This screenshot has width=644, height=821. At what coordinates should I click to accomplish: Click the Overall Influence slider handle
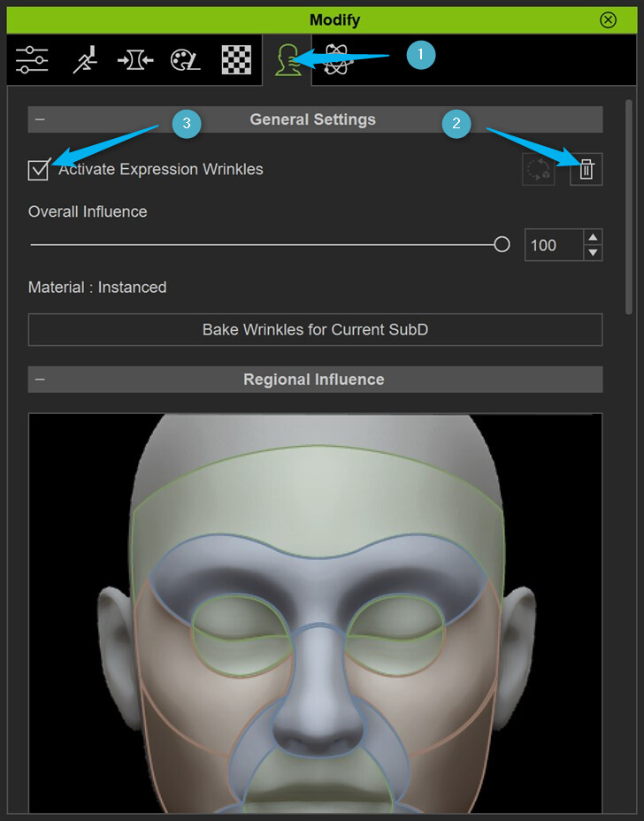tap(502, 245)
